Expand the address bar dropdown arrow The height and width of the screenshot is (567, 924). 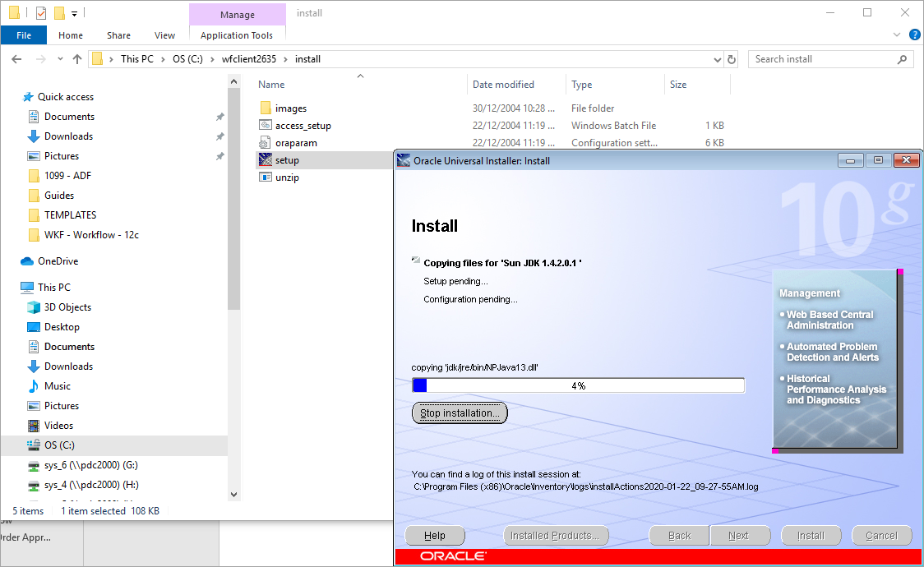click(717, 58)
